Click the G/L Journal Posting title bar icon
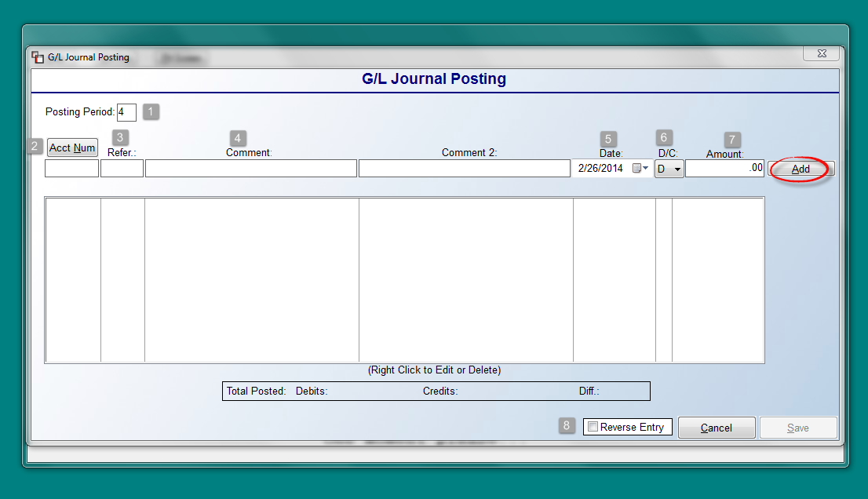This screenshot has height=499, width=868. 36,56
